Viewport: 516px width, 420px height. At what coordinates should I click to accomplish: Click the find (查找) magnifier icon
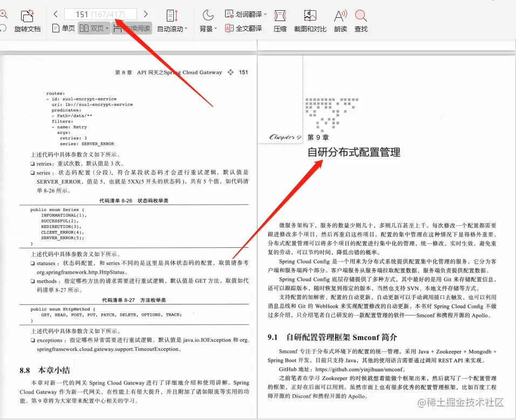[x=361, y=16]
